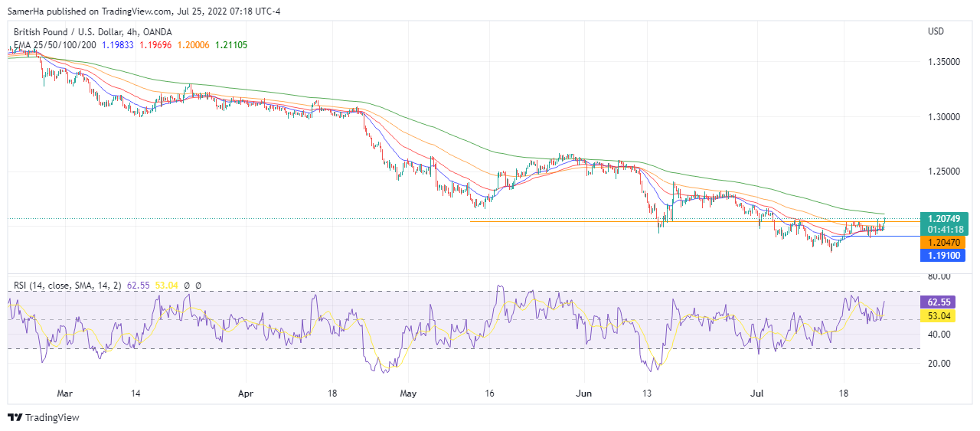The image size is (980, 431).
Task: Click the orange EMA value 1.20006
Action: point(193,45)
